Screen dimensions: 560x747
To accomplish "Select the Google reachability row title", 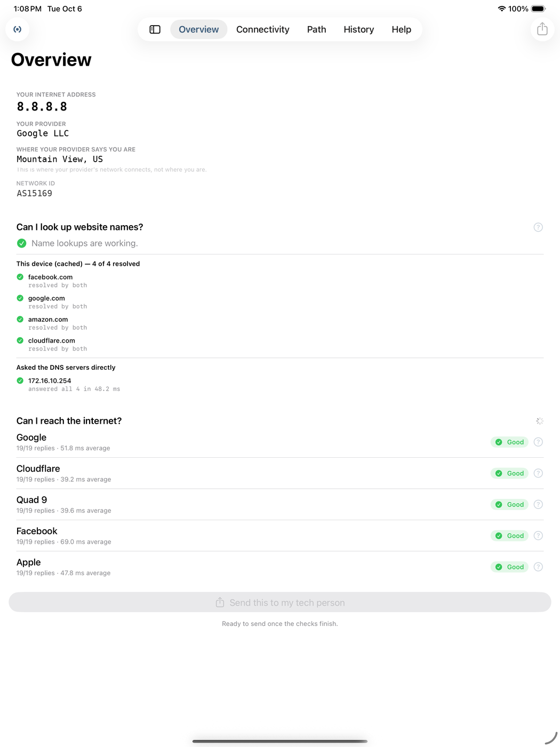I will pos(31,438).
